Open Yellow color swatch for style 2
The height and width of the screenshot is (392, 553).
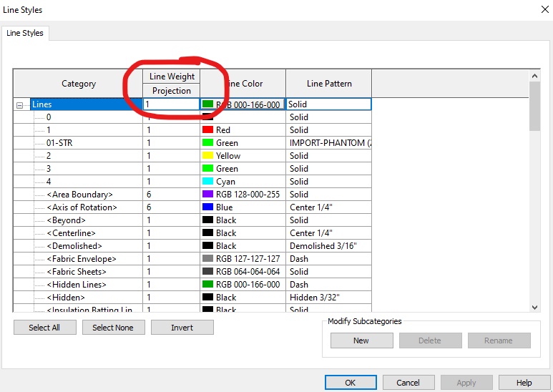[207, 155]
